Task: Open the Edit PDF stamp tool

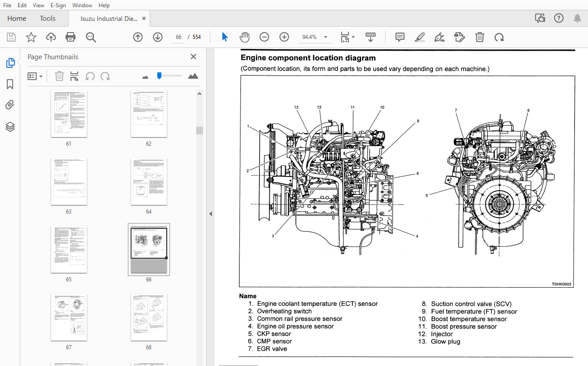Action: point(459,37)
